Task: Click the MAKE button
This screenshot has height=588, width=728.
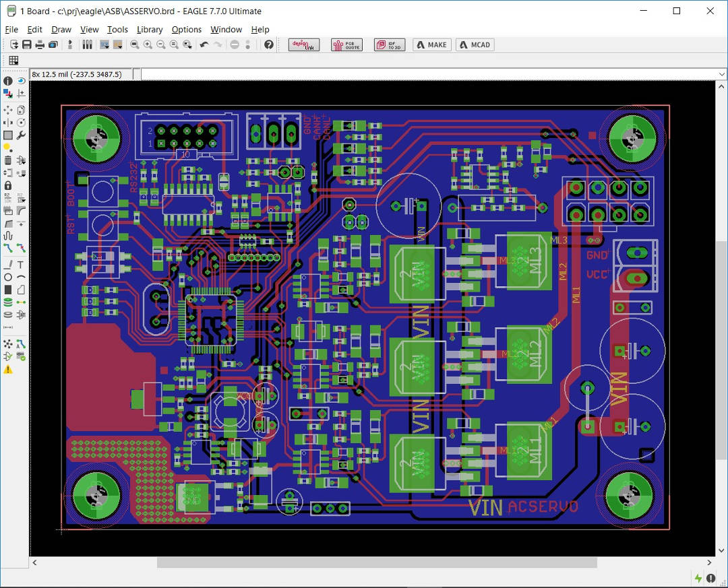Action: [431, 44]
